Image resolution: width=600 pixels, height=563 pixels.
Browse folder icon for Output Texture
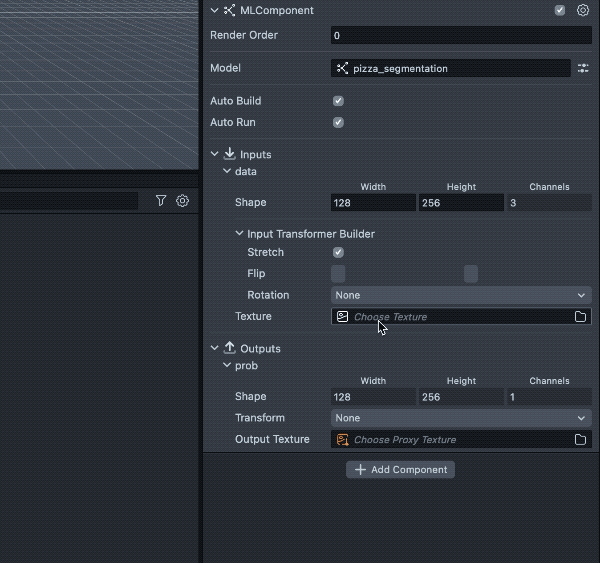(580, 439)
